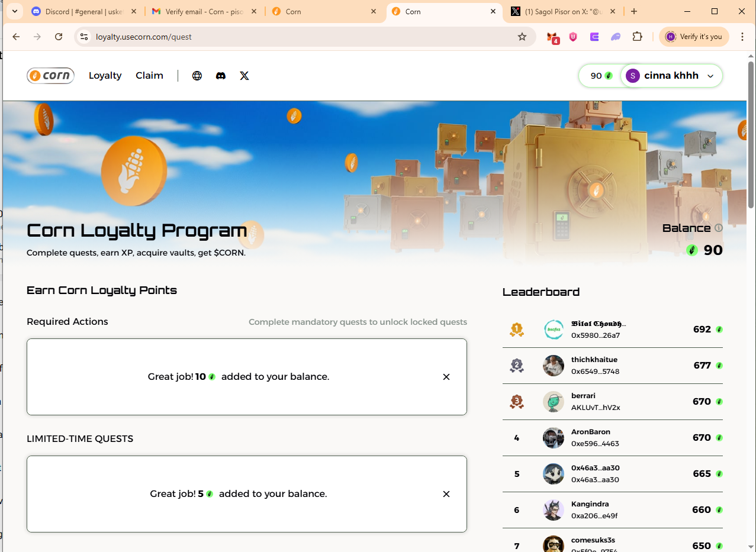The width and height of the screenshot is (756, 552).
Task: Click the Verify it's you profile button
Action: (x=694, y=37)
